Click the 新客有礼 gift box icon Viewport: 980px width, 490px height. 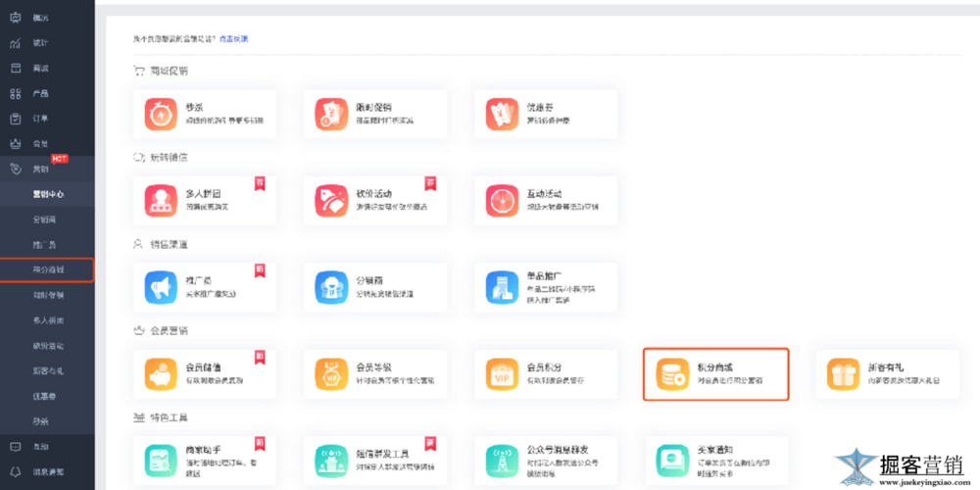tap(842, 373)
